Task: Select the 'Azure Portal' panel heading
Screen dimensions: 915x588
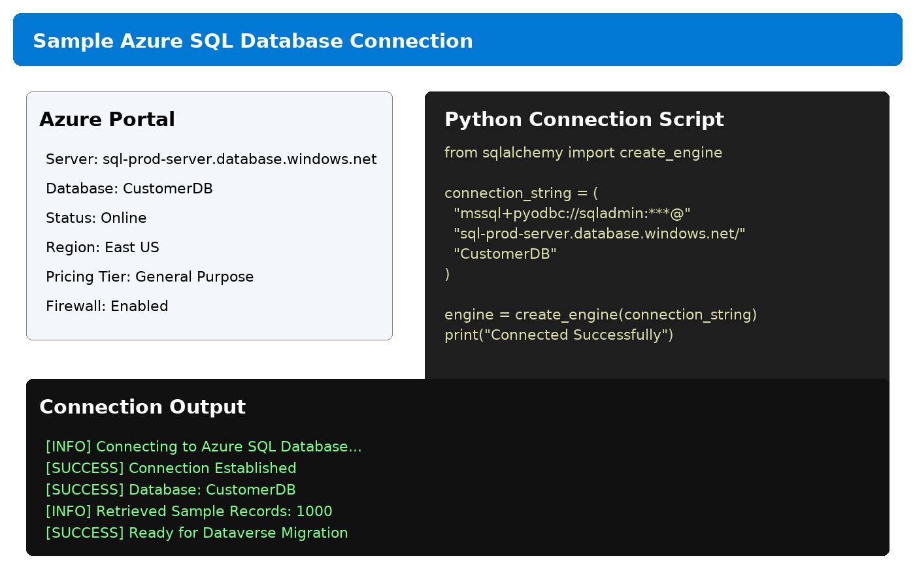Action: [x=107, y=120]
